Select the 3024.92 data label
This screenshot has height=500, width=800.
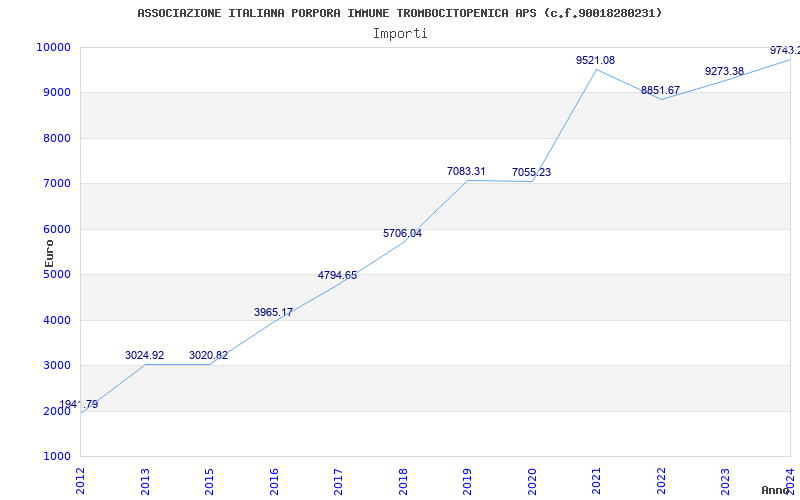(x=144, y=356)
